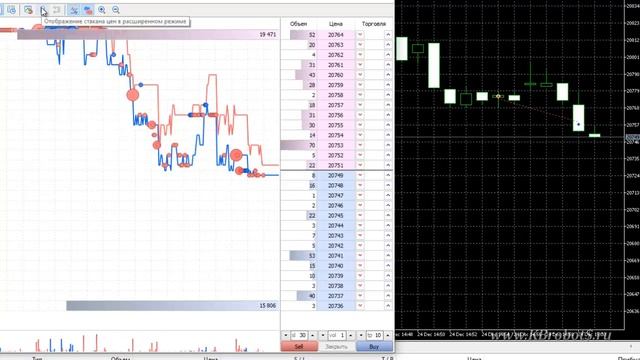Zoom in the tick chart
The width and height of the screenshot is (640, 360).
click(x=102, y=10)
